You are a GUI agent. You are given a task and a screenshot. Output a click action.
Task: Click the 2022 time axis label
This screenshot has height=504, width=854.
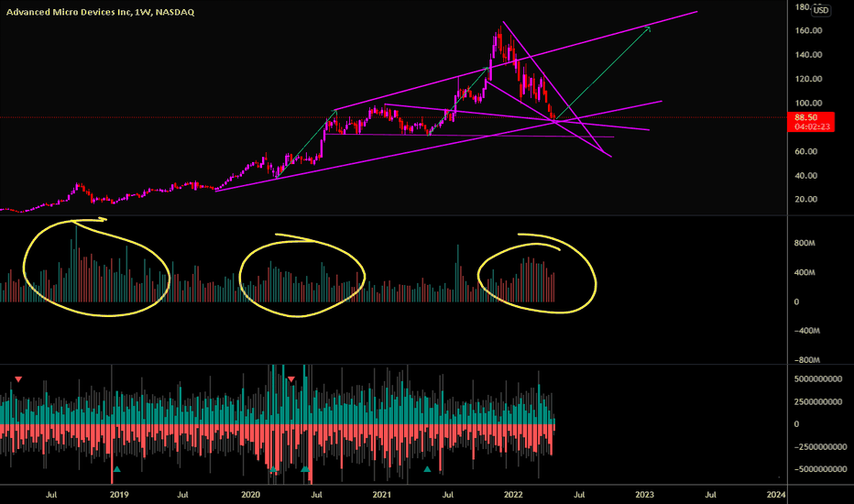point(513,495)
